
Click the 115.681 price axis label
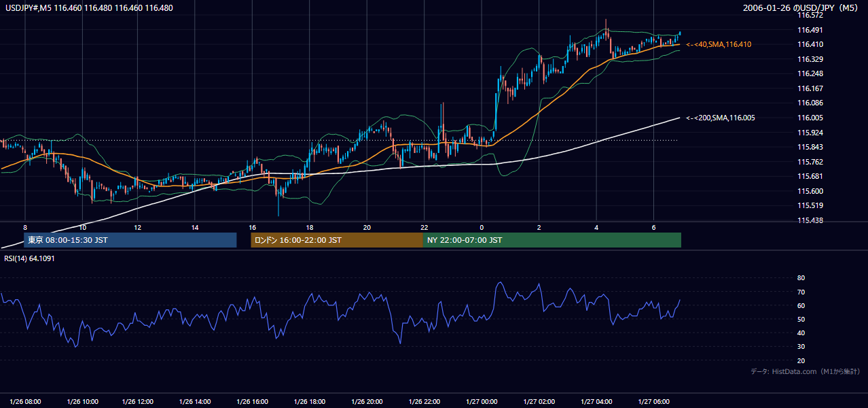point(809,176)
